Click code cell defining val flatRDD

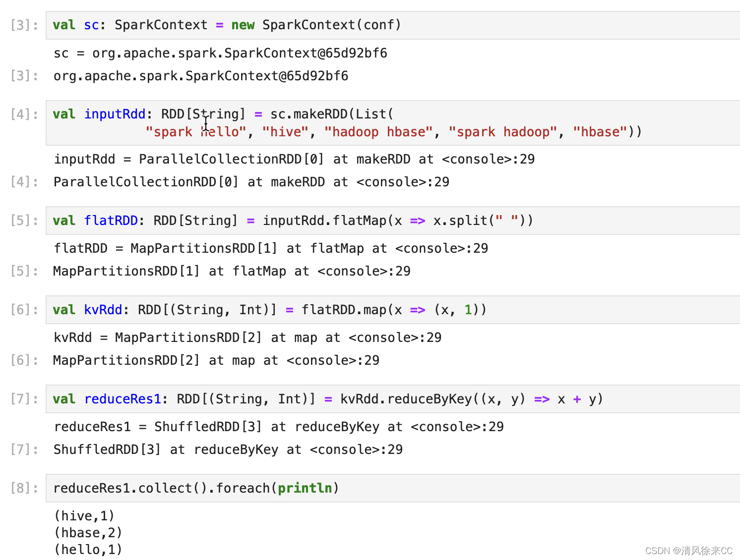tap(393, 221)
